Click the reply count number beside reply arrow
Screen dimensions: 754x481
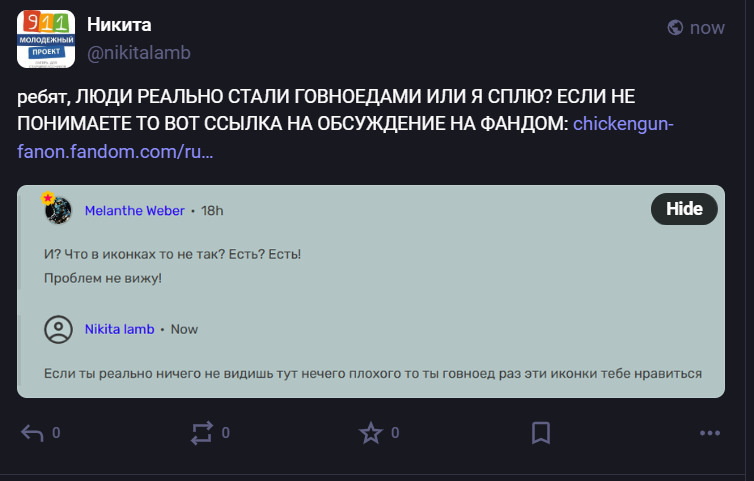[56, 433]
